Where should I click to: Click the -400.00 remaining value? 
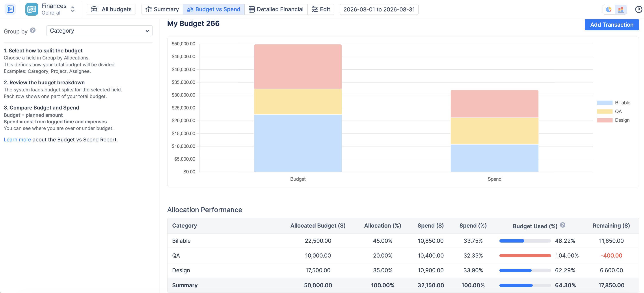tap(611, 256)
